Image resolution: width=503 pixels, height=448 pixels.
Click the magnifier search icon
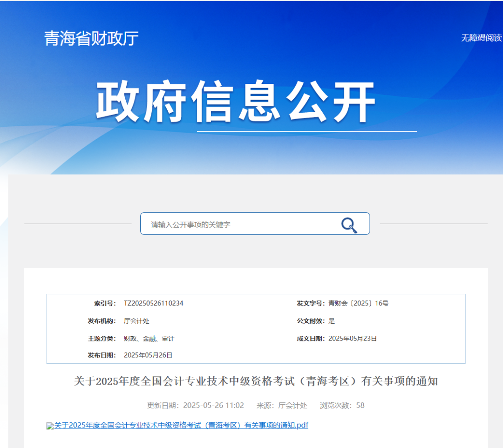click(349, 225)
